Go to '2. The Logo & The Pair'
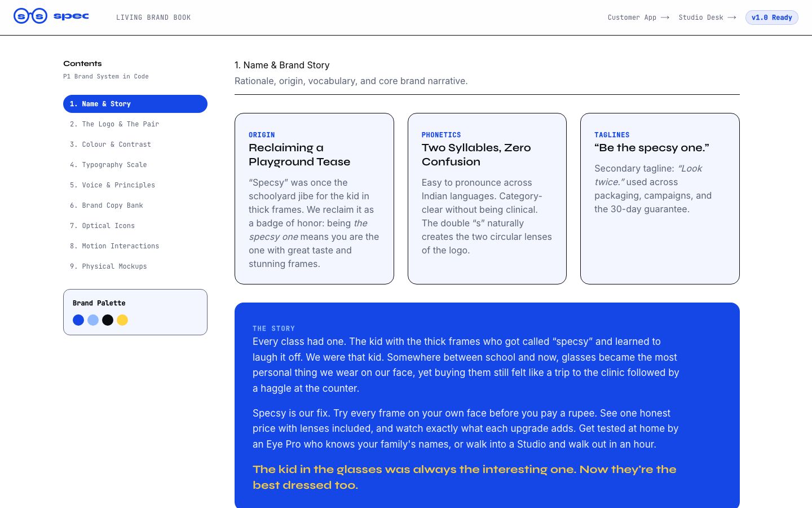812x508 pixels. tap(135, 124)
